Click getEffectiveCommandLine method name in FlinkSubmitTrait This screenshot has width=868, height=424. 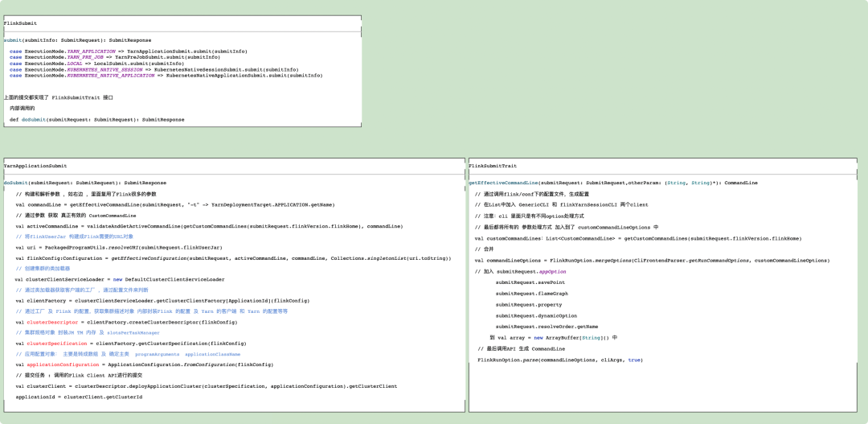503,183
